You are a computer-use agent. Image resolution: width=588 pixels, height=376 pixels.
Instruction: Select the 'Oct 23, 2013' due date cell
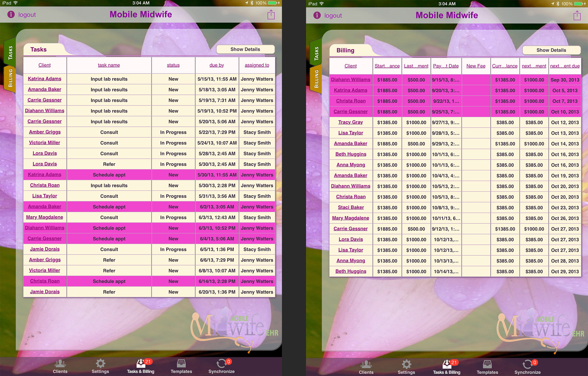(565, 208)
